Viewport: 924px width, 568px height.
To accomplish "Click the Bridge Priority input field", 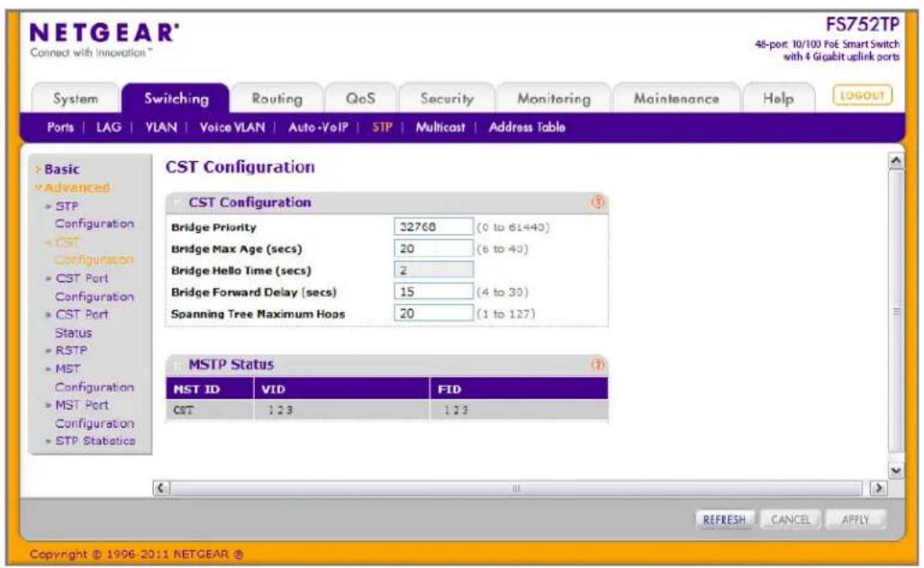I will click(433, 227).
